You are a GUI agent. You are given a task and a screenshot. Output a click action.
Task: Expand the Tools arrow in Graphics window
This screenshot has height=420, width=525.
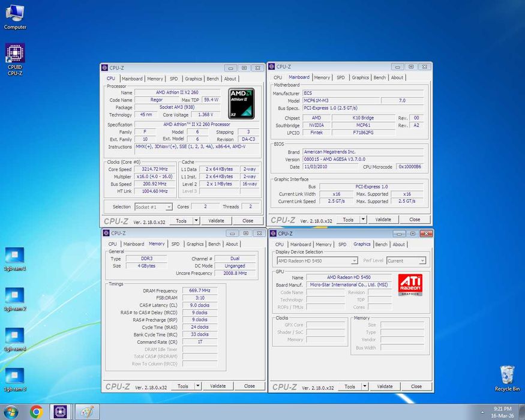(x=365, y=386)
